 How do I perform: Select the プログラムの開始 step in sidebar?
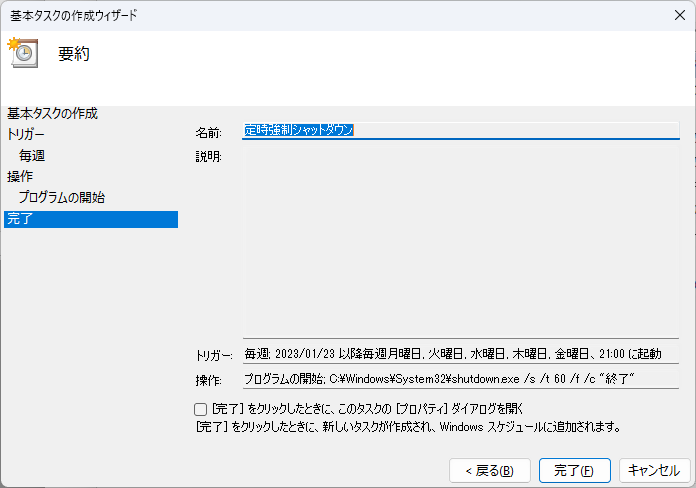pyautogui.click(x=62, y=197)
